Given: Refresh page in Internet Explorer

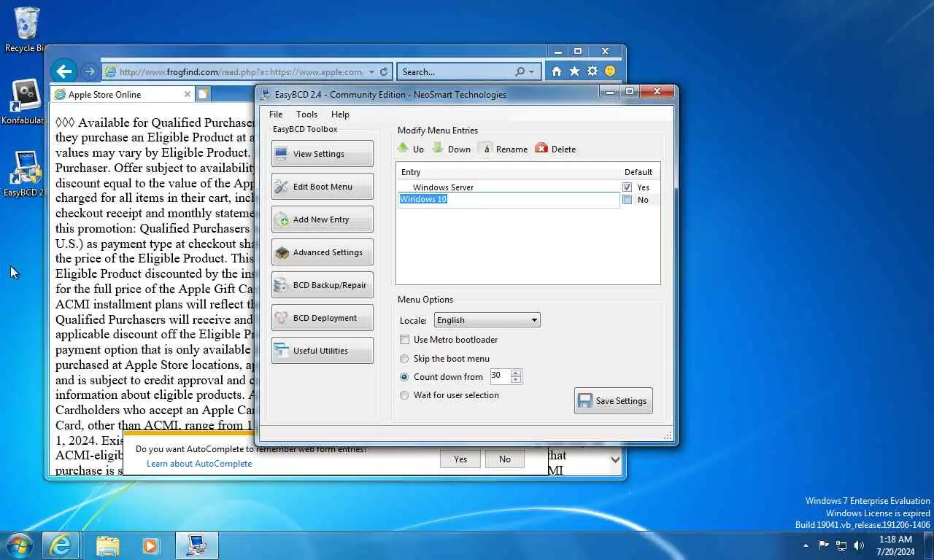Looking at the screenshot, I should [385, 71].
